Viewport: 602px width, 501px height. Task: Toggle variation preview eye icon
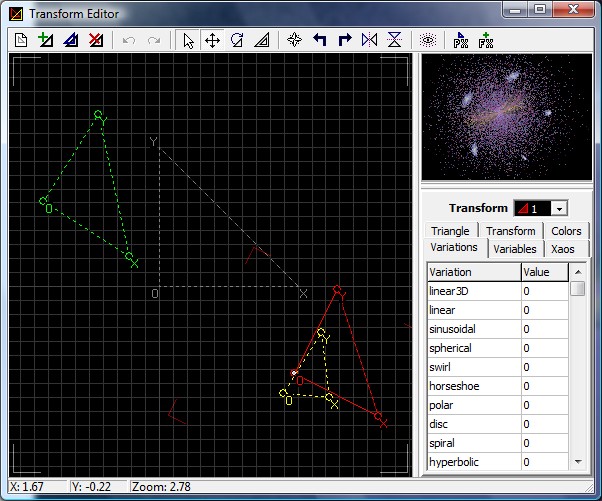[x=428, y=41]
